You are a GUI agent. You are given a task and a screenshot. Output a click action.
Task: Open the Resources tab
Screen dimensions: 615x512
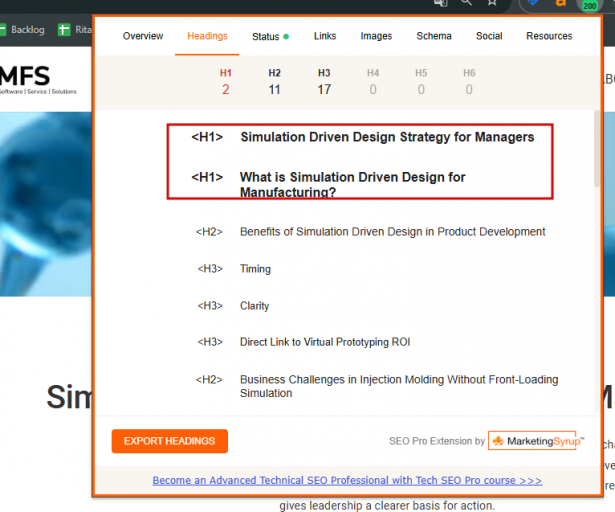[549, 36]
